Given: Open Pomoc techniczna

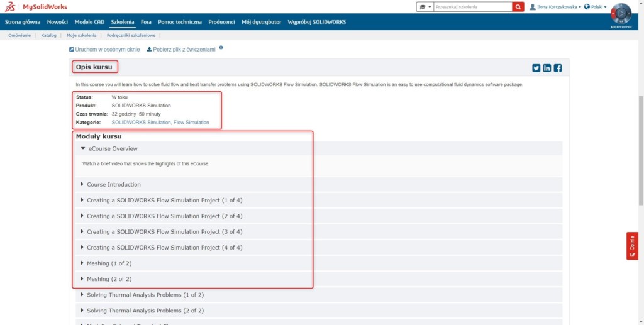Looking at the screenshot, I should pyautogui.click(x=180, y=22).
